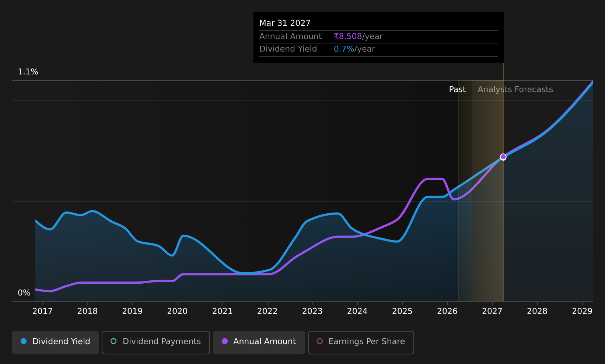Viewport: 605px width, 364px height.
Task: Click the 1.1% y-axis label
Action: pyautogui.click(x=28, y=72)
